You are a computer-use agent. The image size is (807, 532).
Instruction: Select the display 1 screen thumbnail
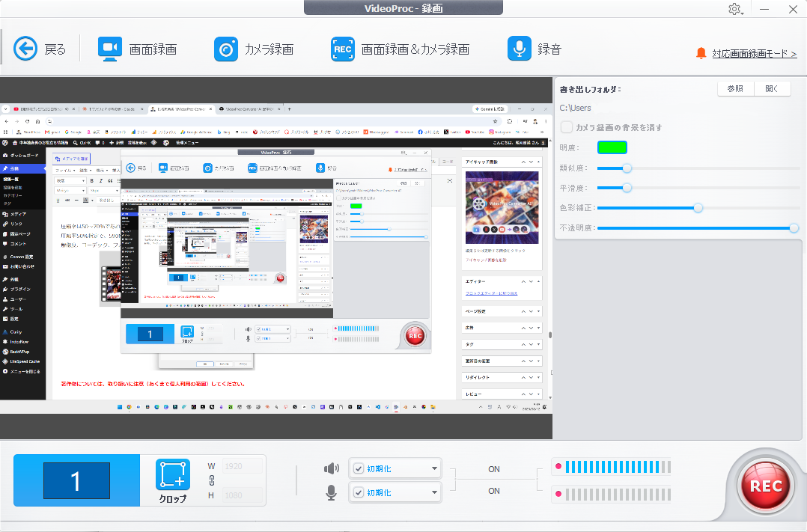tap(76, 480)
